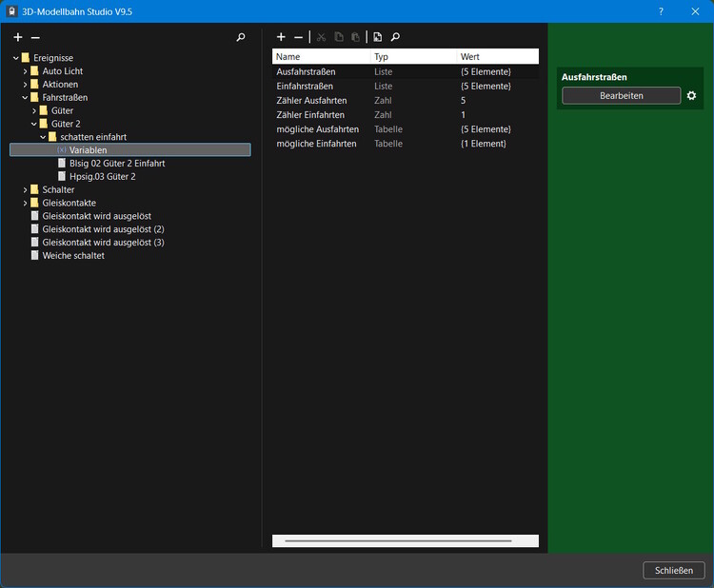This screenshot has width=714, height=588.
Task: Click the import/export file icon in the variables toolbar
Action: tap(378, 37)
